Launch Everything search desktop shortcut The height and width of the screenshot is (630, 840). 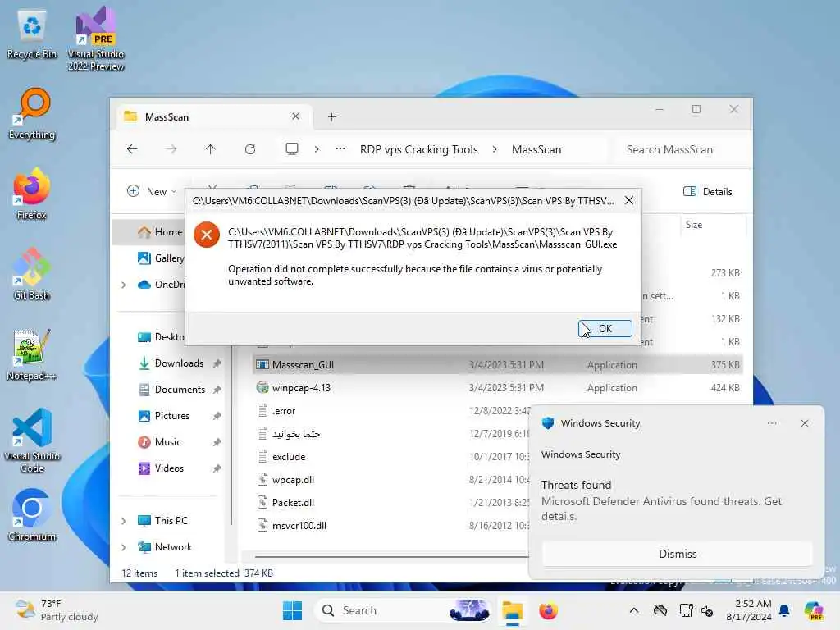[32, 114]
